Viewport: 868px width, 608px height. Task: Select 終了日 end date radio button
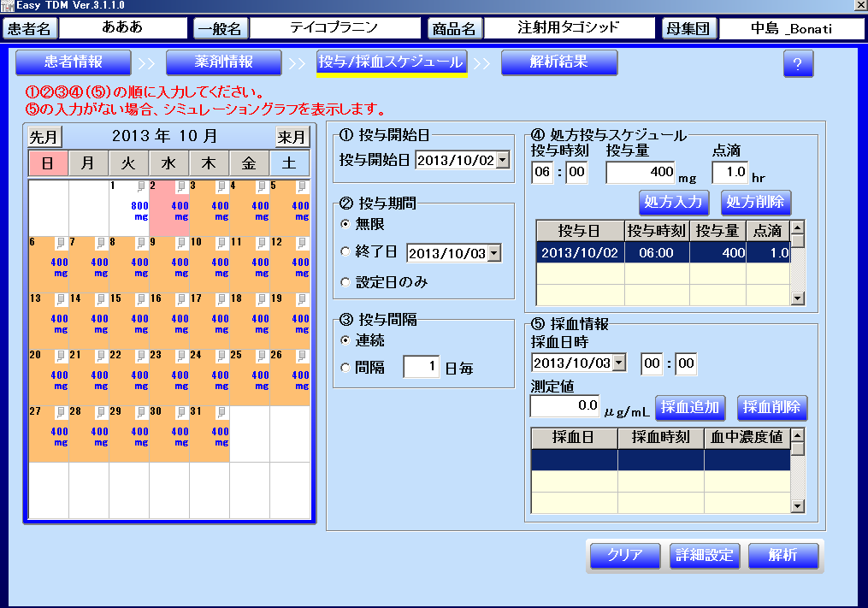pos(345,251)
